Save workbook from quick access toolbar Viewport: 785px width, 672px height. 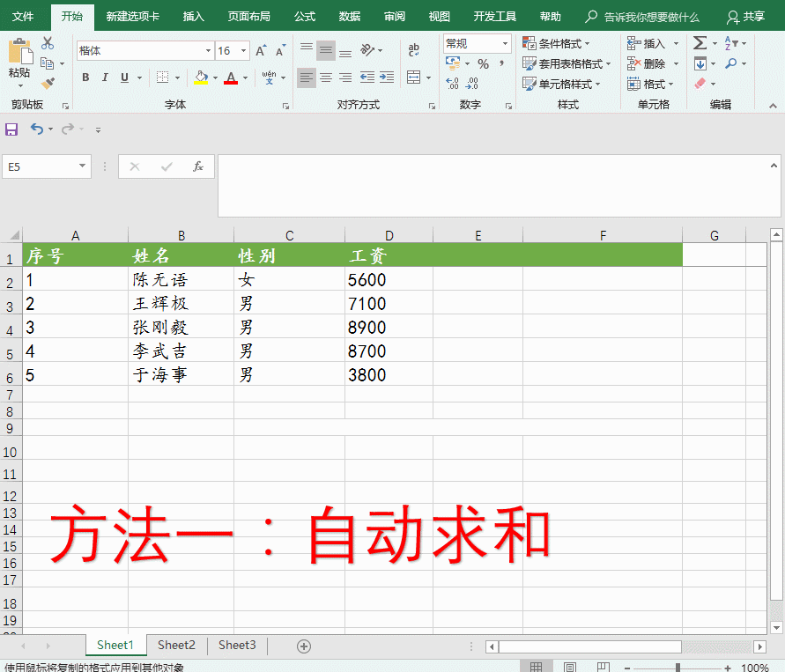click(x=11, y=129)
